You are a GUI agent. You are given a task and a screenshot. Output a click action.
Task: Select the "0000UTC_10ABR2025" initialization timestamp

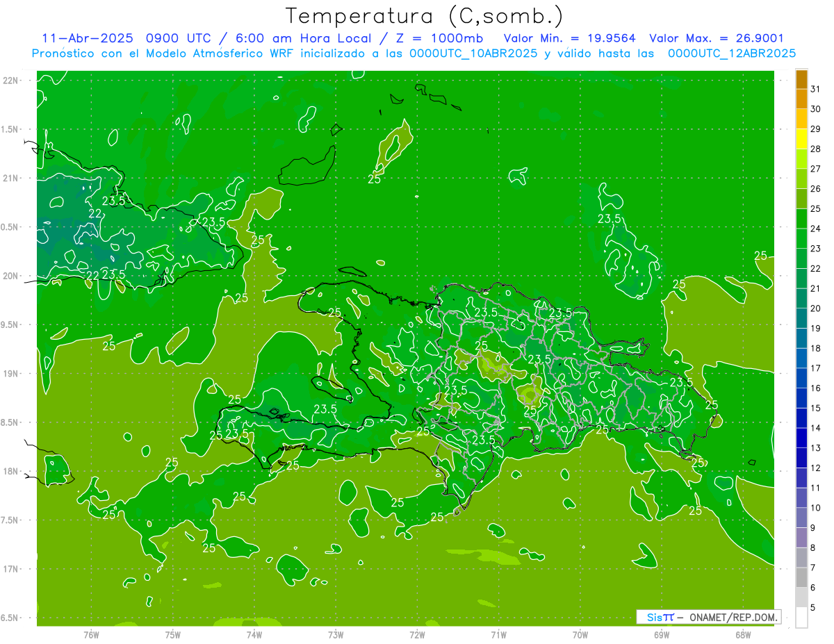pyautogui.click(x=473, y=53)
